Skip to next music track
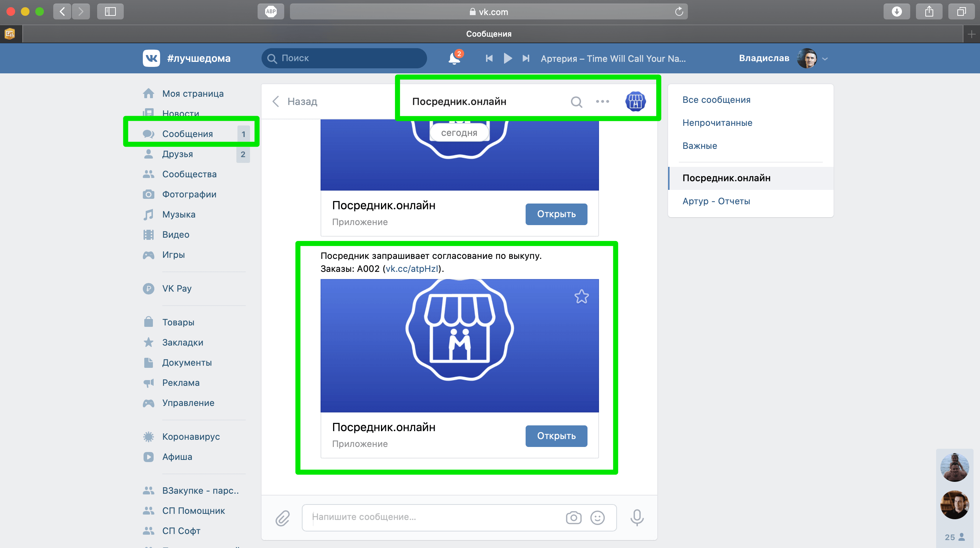980x548 pixels. (526, 58)
